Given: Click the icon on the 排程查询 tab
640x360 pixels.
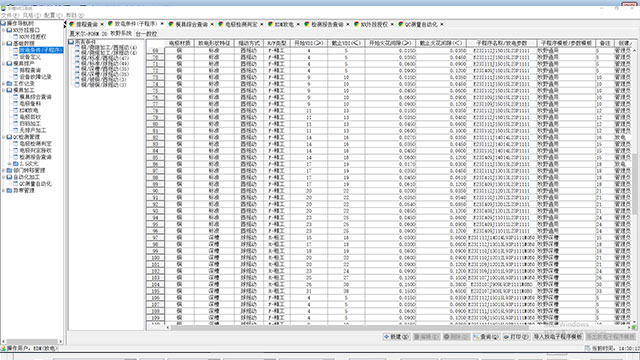Looking at the screenshot, I should click(72, 24).
